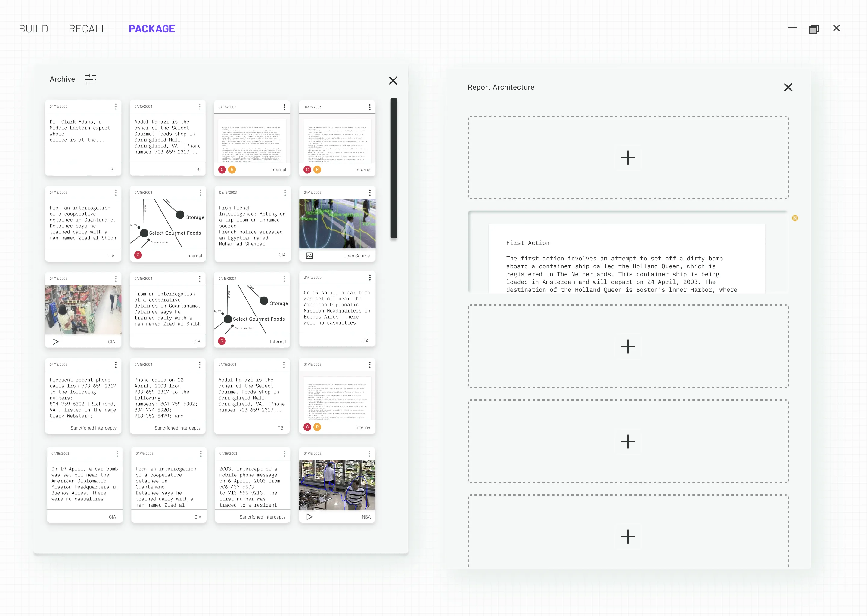This screenshot has height=616, width=867.
Task: Open the three-dot menu on the Frequent recent phone calls card
Action: tap(116, 365)
